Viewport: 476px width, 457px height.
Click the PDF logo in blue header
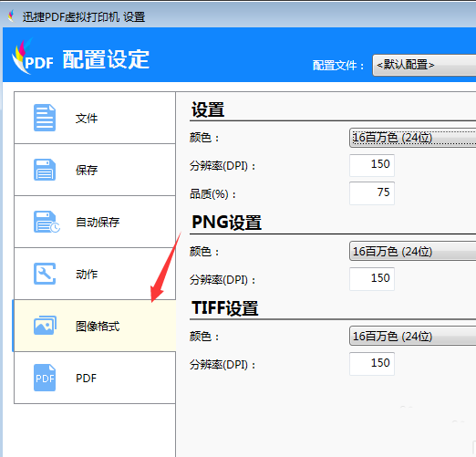pos(33,57)
